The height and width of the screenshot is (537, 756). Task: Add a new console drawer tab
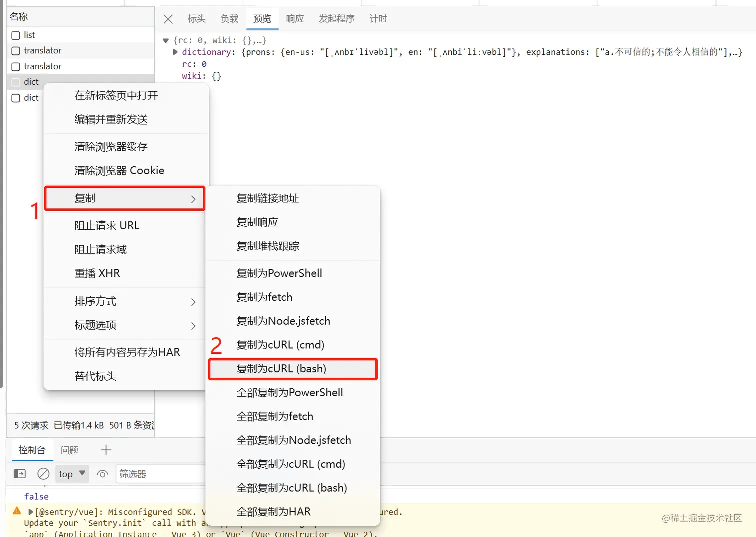[105, 450]
